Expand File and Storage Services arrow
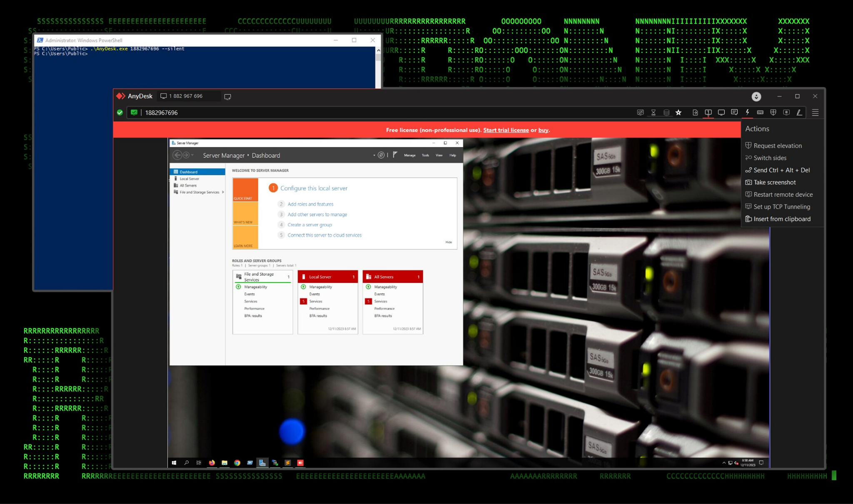 (x=223, y=192)
